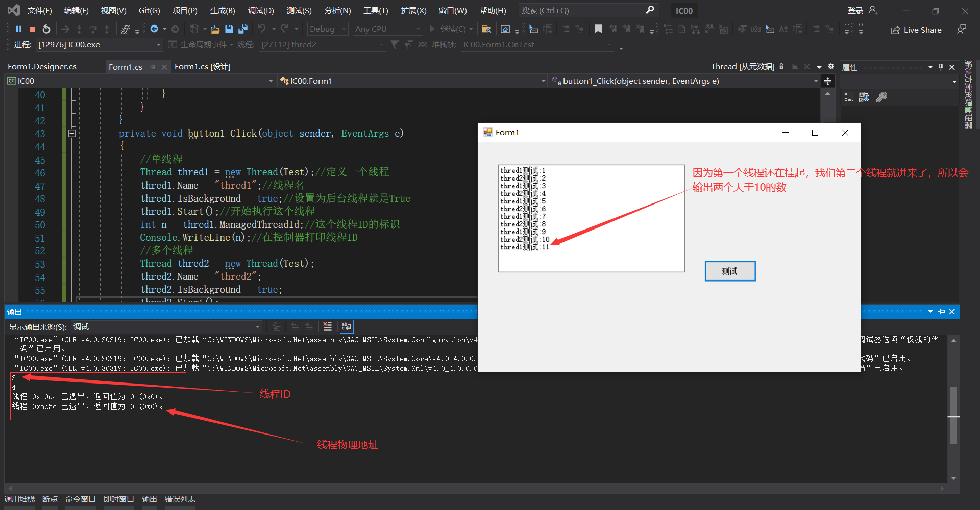The width and height of the screenshot is (980, 510).
Task: Toggle word wrap in the Output window
Action: tap(347, 326)
